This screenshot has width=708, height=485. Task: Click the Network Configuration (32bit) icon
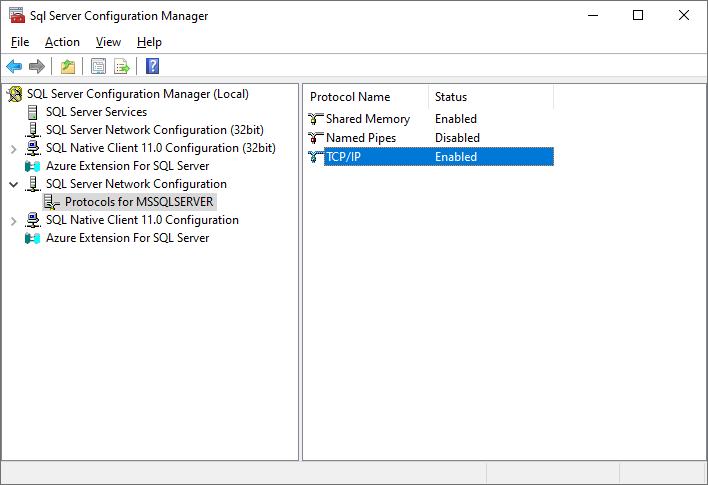pyautogui.click(x=33, y=130)
